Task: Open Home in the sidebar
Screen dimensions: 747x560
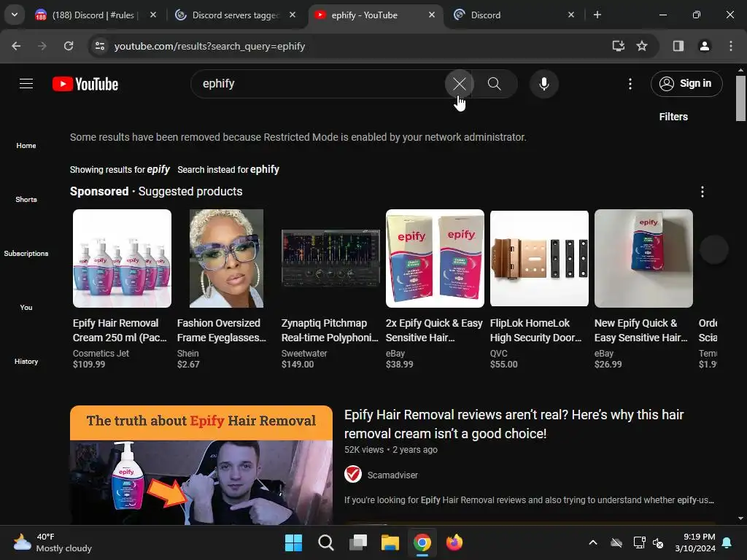Action: pos(26,146)
